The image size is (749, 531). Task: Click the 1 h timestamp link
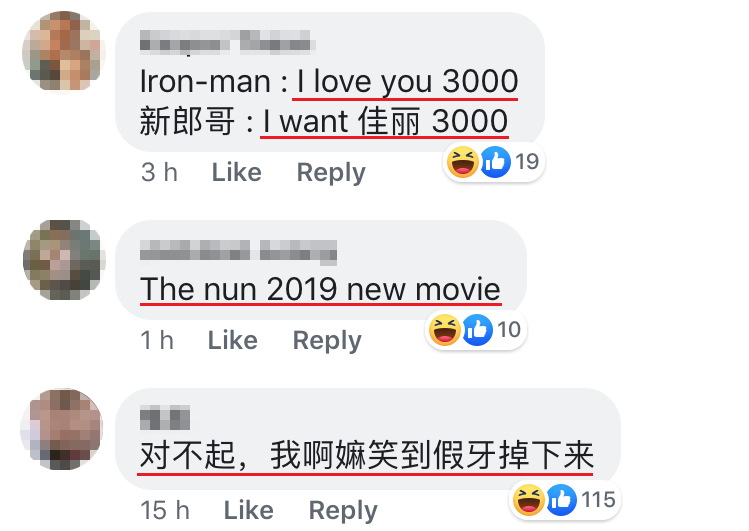click(x=157, y=340)
